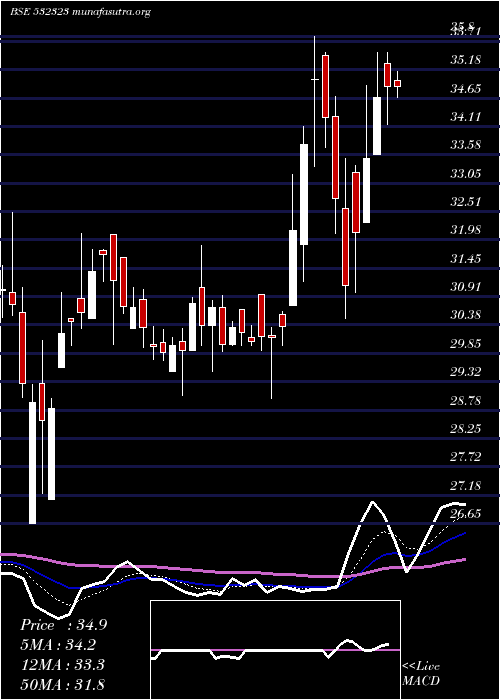This screenshot has height=700, width=500.
Task: Click the 34.11 price axis label
Action: pyautogui.click(x=466, y=117)
